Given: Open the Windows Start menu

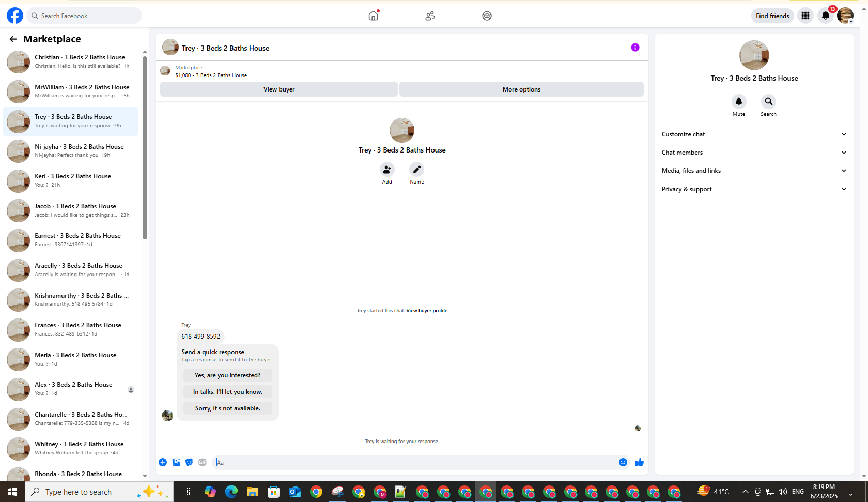Looking at the screenshot, I should point(12,492).
